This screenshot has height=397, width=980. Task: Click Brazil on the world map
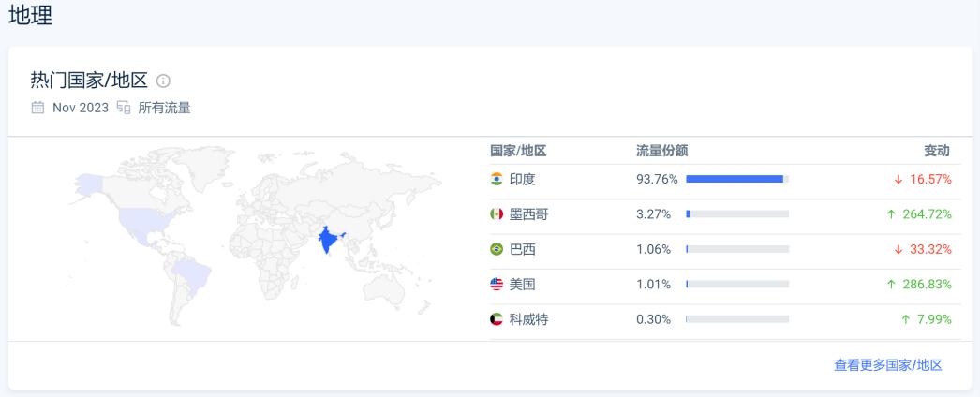click(x=194, y=272)
